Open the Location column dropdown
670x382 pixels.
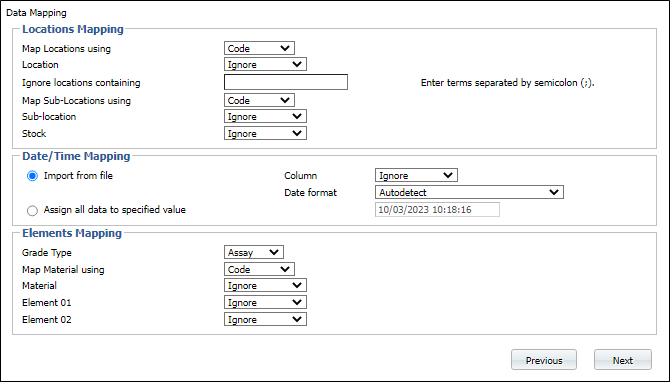(x=265, y=65)
